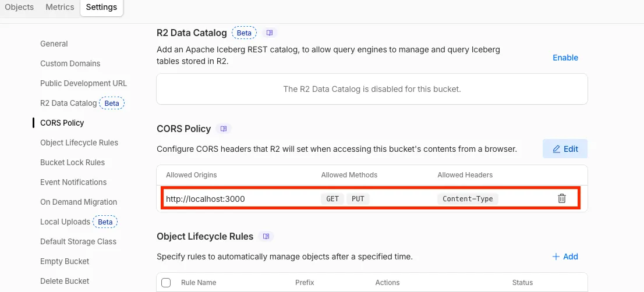The image size is (644, 292).
Task: Go to Delete Bucket section
Action: [x=65, y=281]
